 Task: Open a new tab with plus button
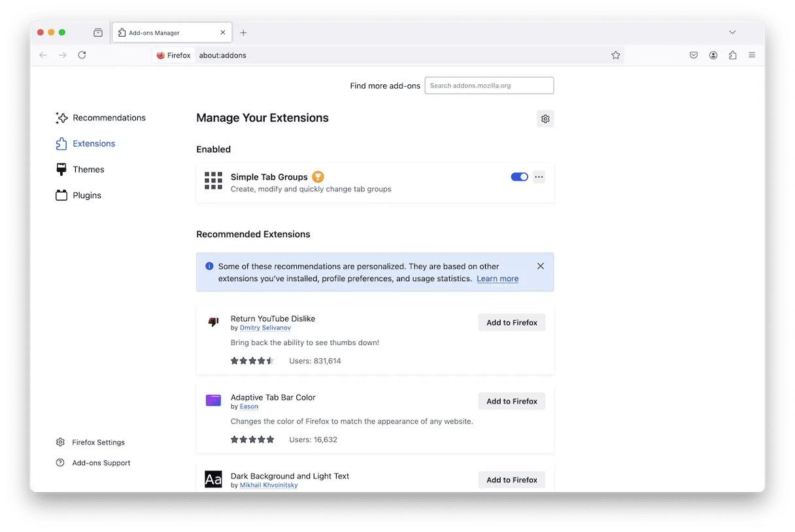click(x=243, y=33)
